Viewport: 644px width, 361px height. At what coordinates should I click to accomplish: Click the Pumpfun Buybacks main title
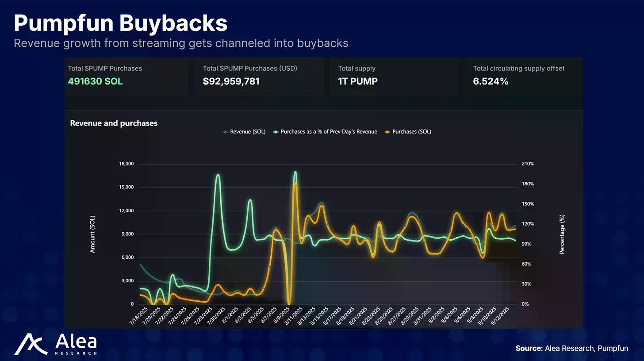click(x=120, y=23)
